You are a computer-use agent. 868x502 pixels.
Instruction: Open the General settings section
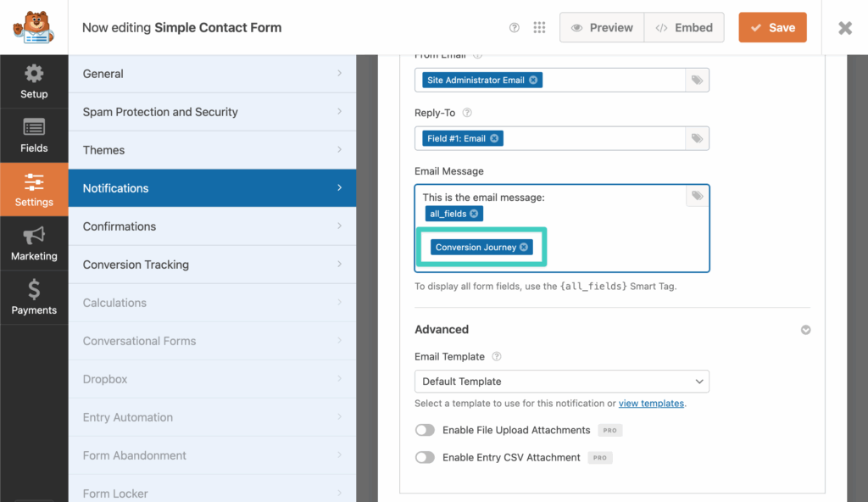point(212,74)
